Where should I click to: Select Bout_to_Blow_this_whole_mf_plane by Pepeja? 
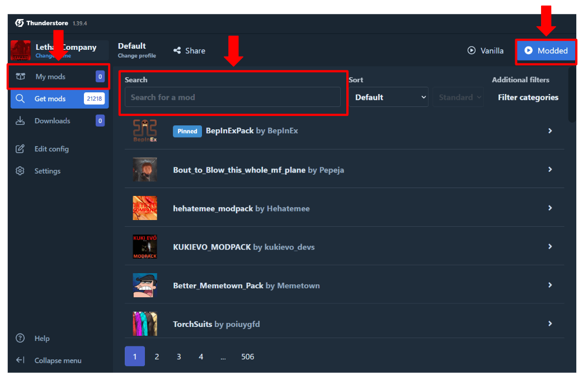pyautogui.click(x=258, y=170)
